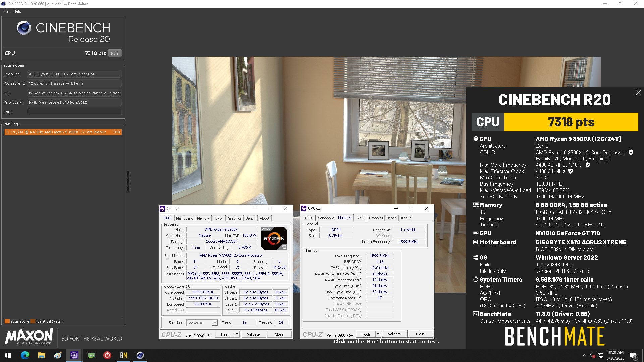Open the green graphics card taskbar app

(x=91, y=355)
